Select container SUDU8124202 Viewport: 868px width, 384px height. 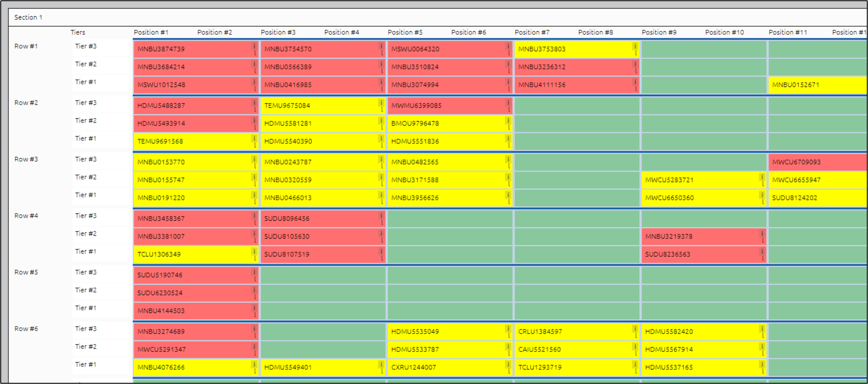click(x=818, y=198)
